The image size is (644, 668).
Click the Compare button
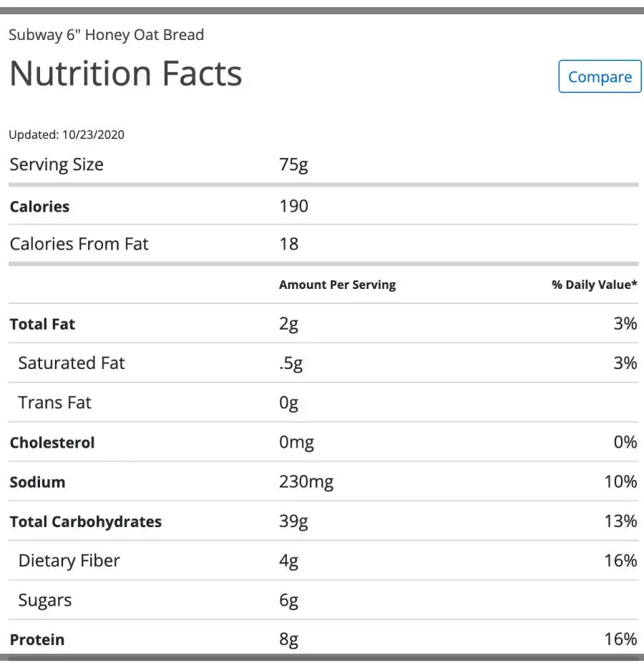tap(600, 77)
